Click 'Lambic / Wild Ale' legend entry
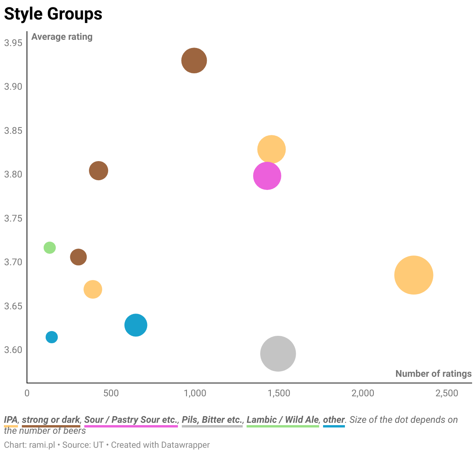The image size is (476, 454). (x=282, y=420)
